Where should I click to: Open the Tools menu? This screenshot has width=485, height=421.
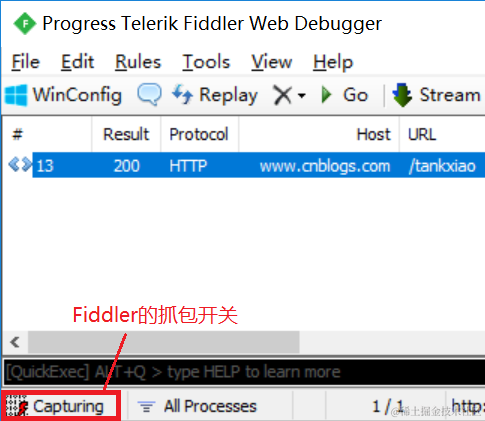[206, 62]
